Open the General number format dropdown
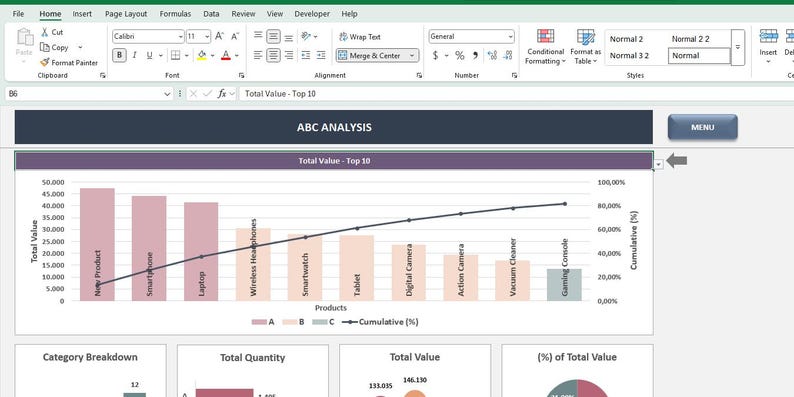Viewport: 794px width, 397px height. coord(510,36)
